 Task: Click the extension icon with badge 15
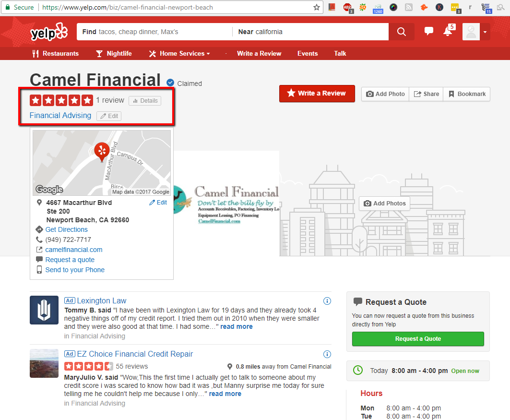click(486, 8)
